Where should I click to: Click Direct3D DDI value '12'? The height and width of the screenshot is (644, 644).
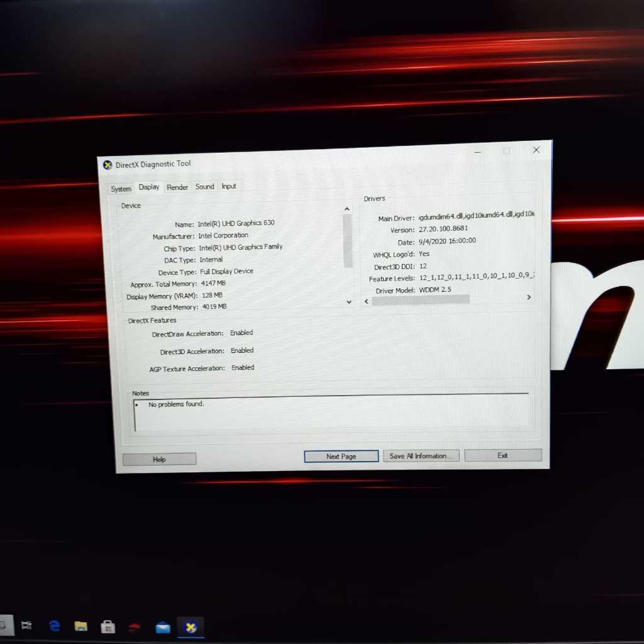[423, 266]
